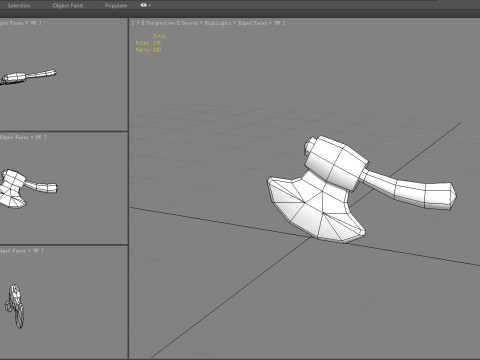This screenshot has width=480, height=360.
Task: Expand the small arrow beside ribbon toggle icon
Action: [x=150, y=5]
